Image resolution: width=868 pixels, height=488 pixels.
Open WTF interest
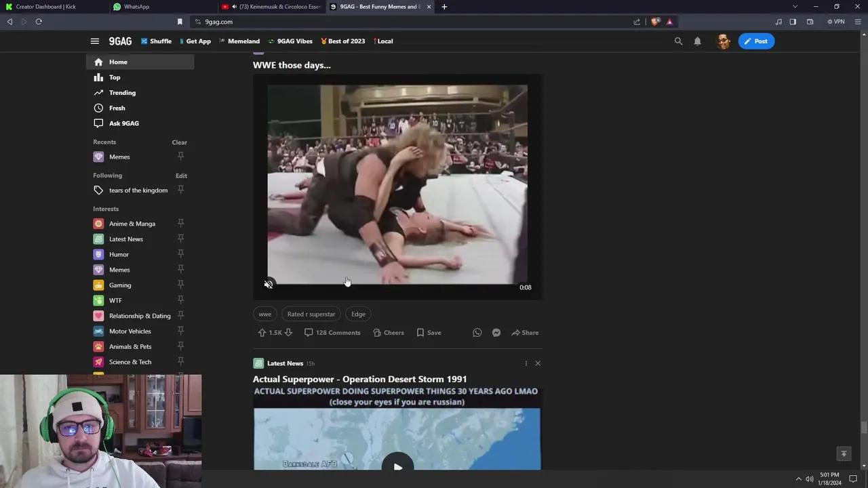coord(115,300)
